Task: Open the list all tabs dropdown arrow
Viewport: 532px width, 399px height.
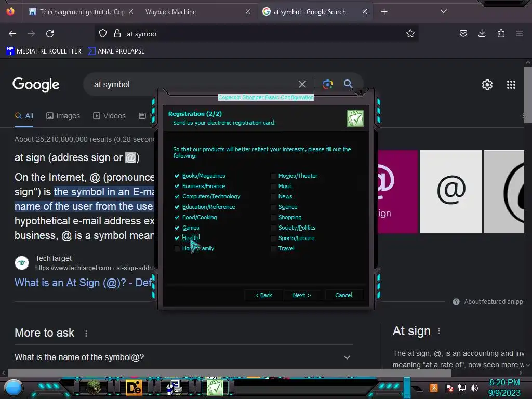Action: [444, 11]
